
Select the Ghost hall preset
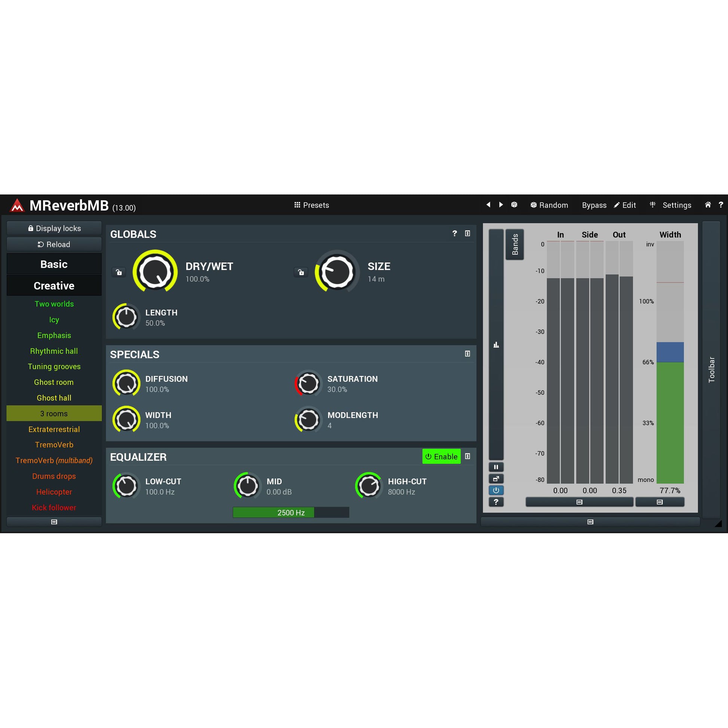(54, 398)
